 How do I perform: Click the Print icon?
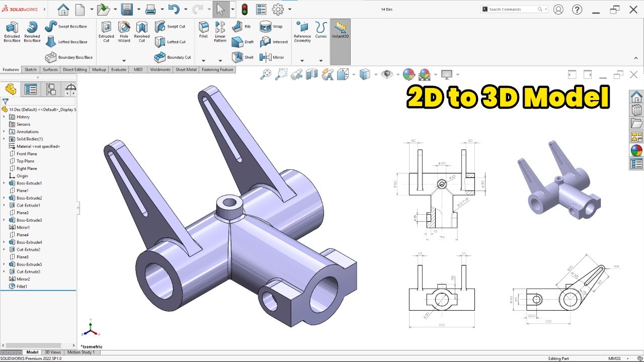point(150,9)
